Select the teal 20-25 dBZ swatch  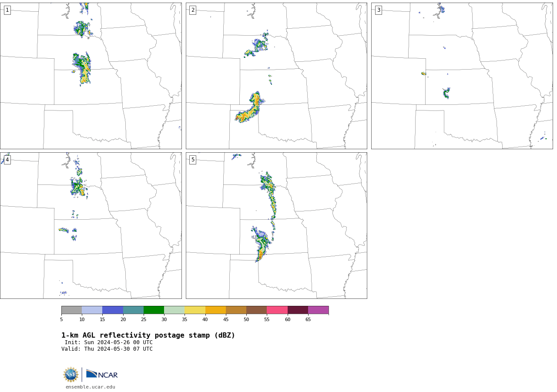(x=133, y=310)
